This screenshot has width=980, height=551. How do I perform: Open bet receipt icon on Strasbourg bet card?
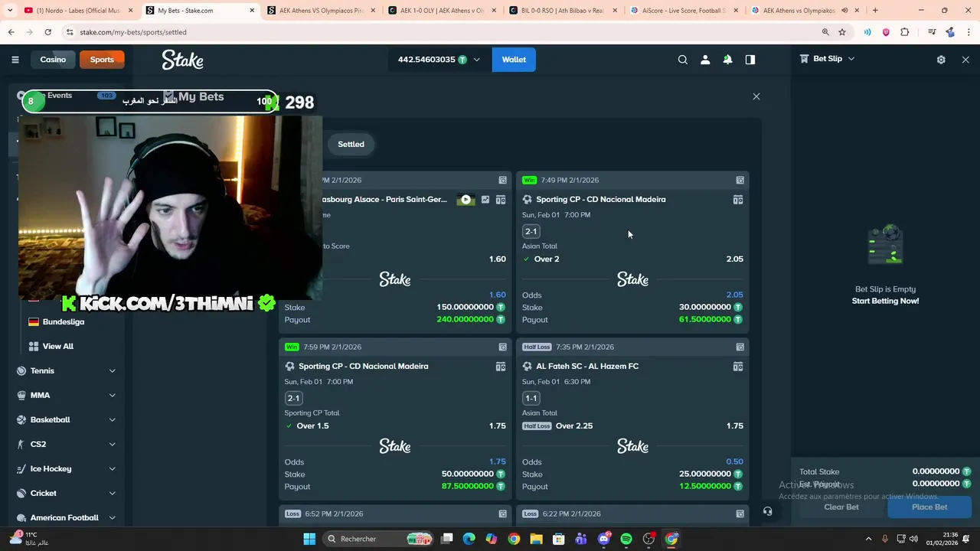click(x=502, y=181)
